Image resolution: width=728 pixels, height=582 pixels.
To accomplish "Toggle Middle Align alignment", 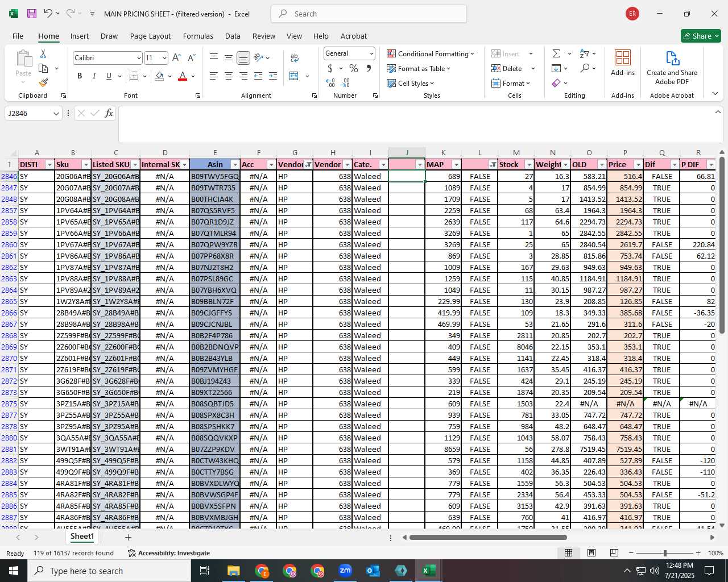I will coord(229,58).
